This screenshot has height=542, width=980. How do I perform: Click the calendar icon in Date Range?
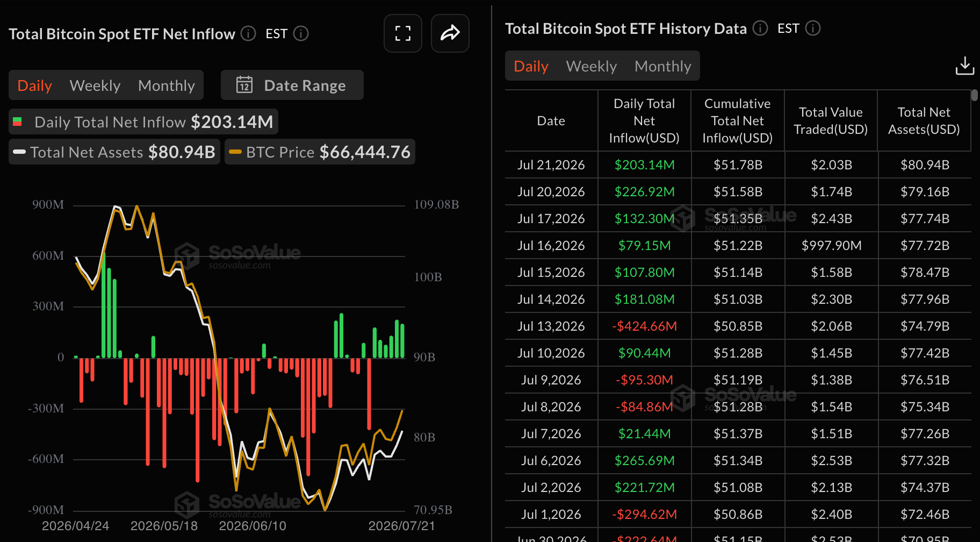point(244,85)
